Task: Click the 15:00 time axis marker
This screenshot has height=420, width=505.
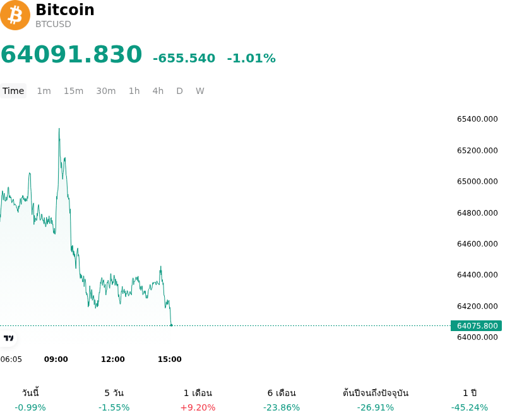Action: pos(170,359)
